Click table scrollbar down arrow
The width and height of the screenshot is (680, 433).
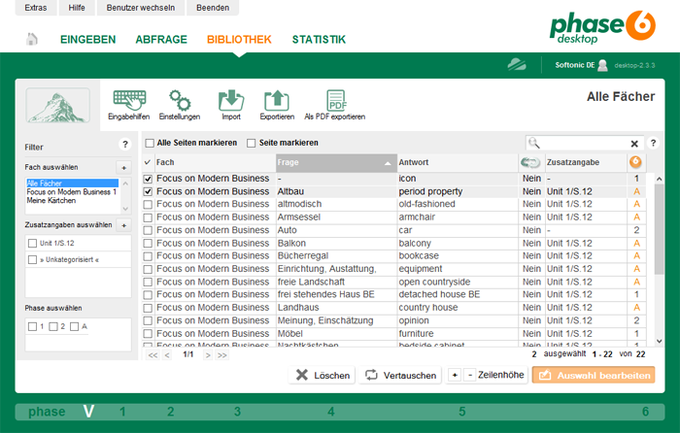point(659,341)
